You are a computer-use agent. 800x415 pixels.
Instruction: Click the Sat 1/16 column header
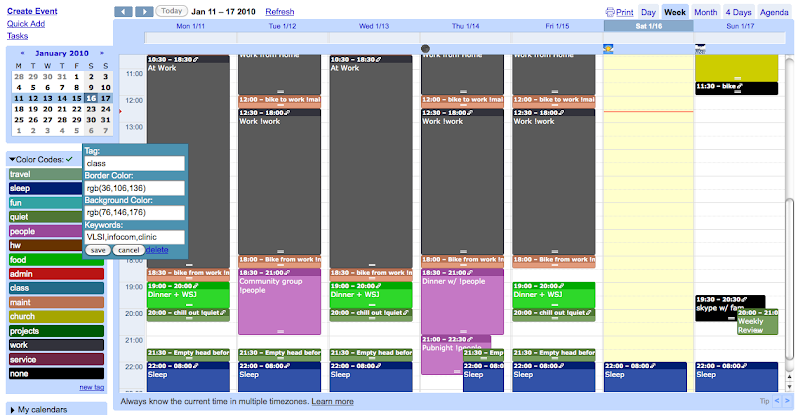tap(648, 26)
